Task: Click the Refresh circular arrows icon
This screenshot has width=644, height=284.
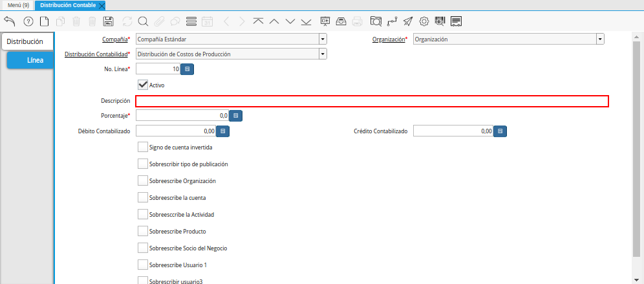Action: tap(127, 21)
